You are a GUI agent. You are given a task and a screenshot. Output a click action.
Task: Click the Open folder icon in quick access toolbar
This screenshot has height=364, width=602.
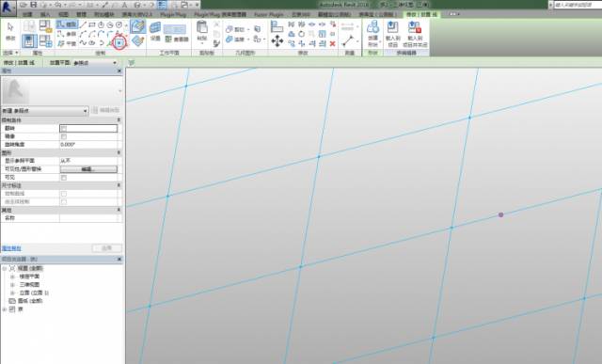(24, 5)
